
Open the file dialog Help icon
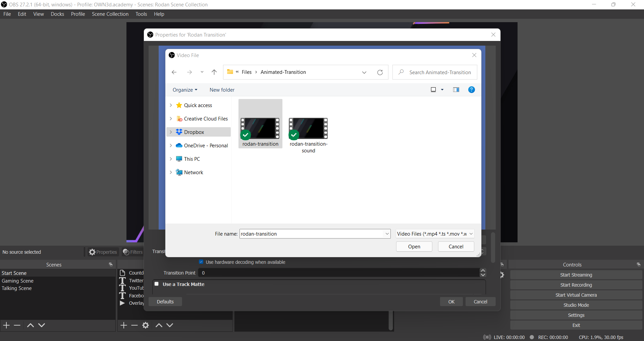[471, 90]
